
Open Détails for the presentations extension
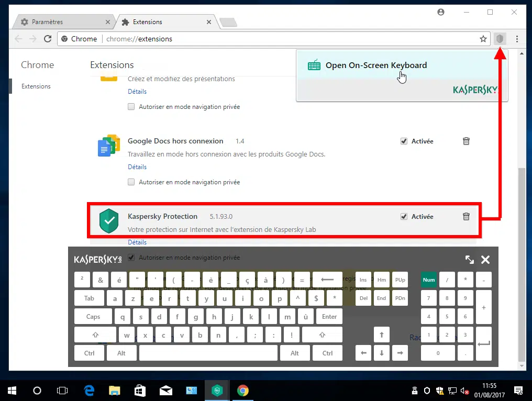pyautogui.click(x=137, y=92)
